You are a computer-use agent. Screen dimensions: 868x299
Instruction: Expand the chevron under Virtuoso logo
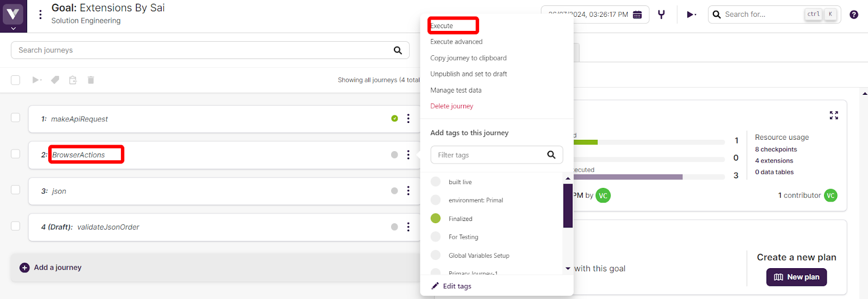pyautogui.click(x=13, y=28)
